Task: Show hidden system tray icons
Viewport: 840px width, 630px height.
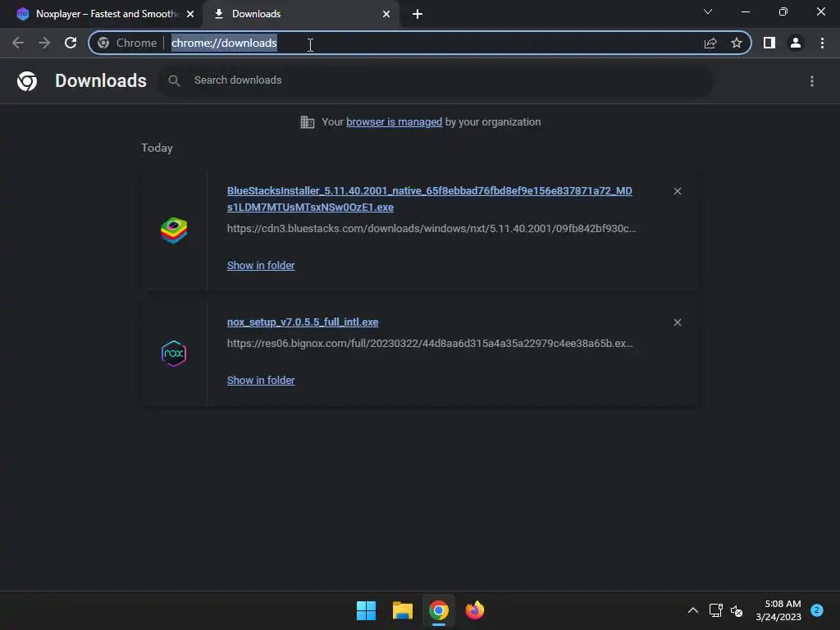Action: point(692,610)
